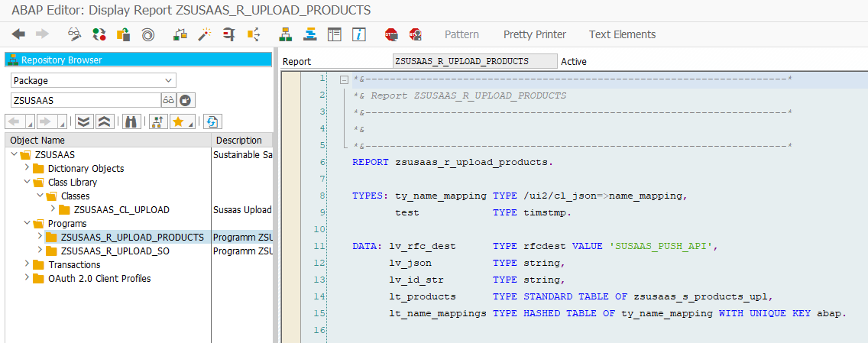
Task: Activate program with magic wand icon
Action: (x=204, y=34)
